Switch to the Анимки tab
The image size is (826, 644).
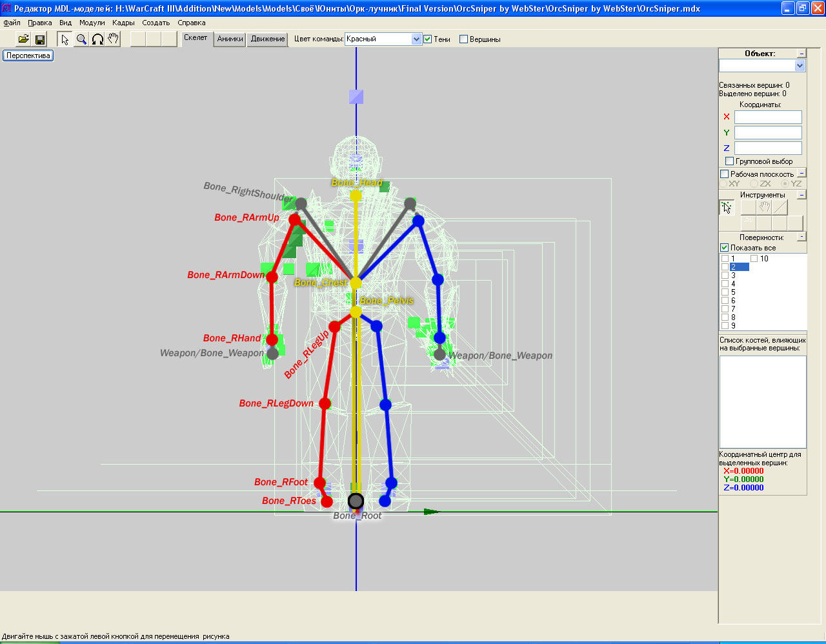(x=230, y=39)
